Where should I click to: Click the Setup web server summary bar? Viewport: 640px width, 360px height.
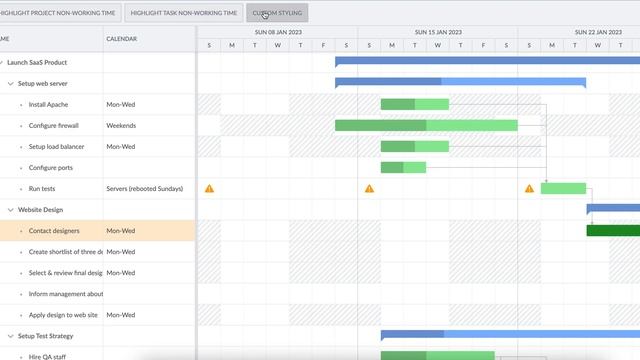(460, 82)
